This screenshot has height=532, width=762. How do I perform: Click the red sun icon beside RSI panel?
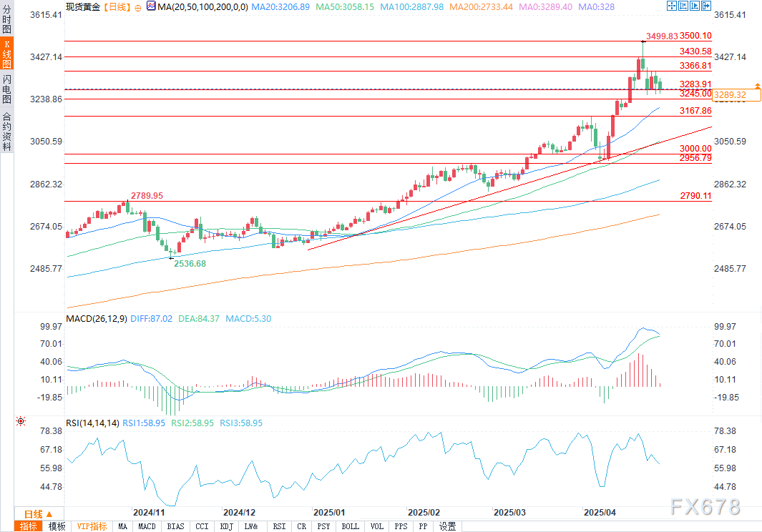(19, 422)
